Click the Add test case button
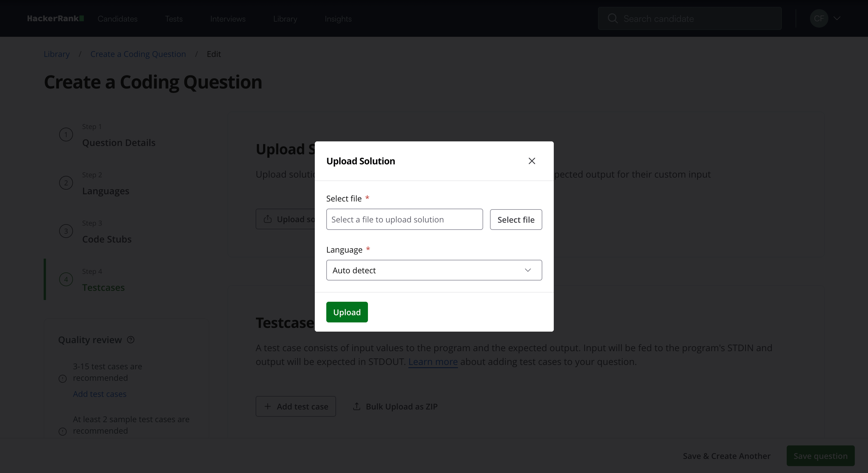 tap(296, 407)
